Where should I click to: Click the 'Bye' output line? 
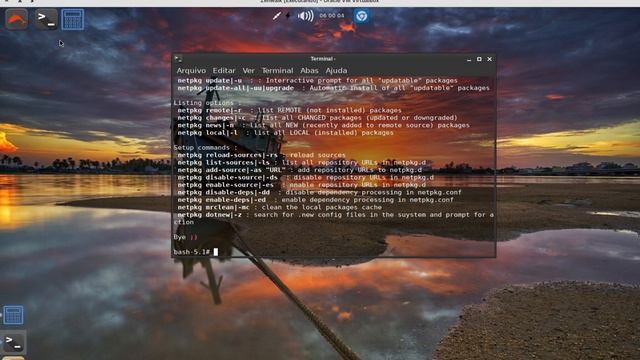coord(186,237)
